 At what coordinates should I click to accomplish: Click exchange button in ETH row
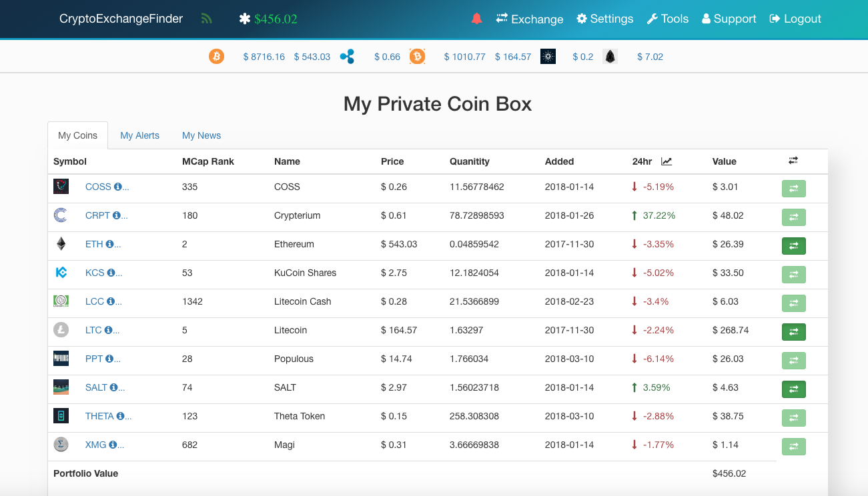point(794,246)
